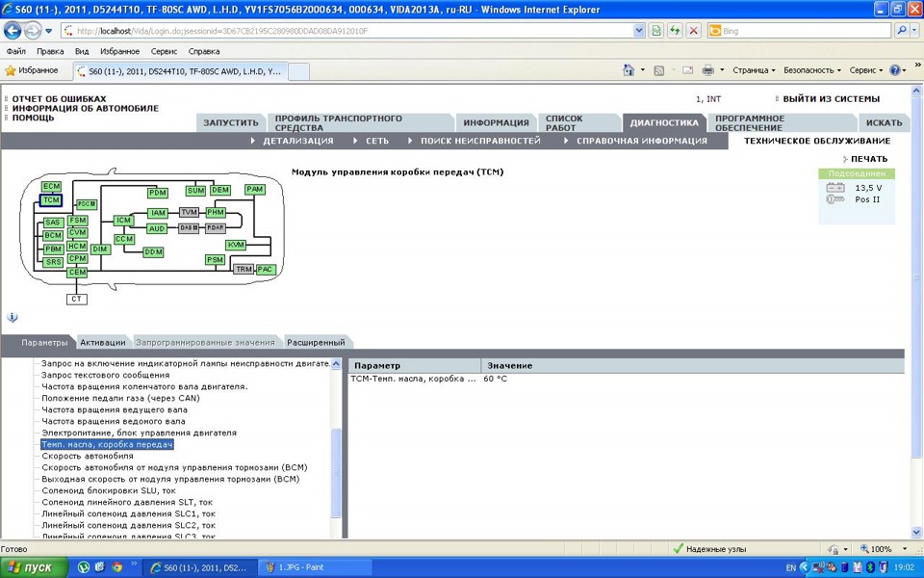Select Соленоид блокировки SLU, ток
This screenshot has width=924, height=578.
click(109, 490)
